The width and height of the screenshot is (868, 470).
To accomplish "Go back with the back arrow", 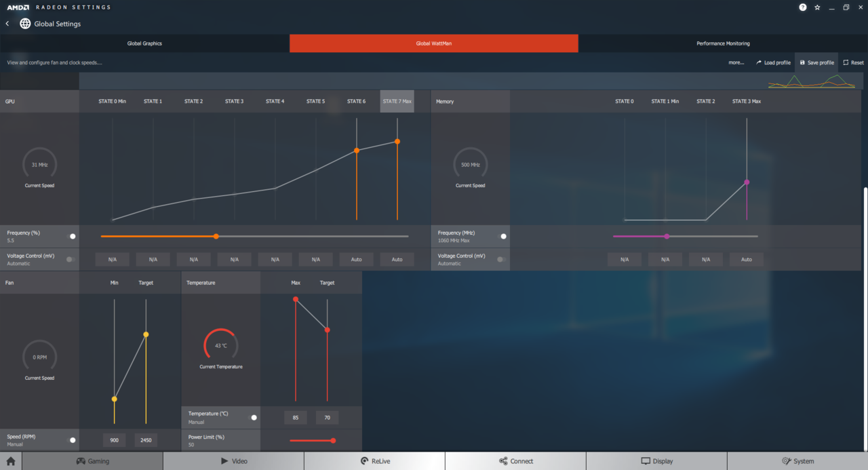I will click(7, 24).
